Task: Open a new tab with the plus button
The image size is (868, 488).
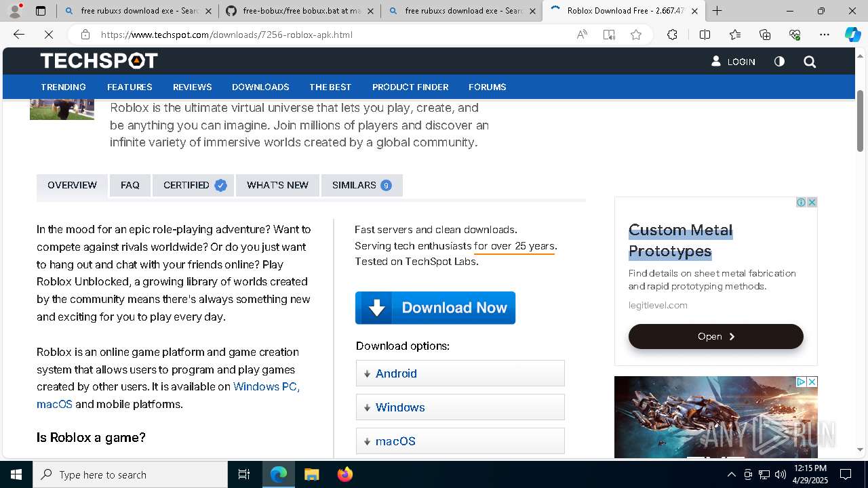Action: tap(717, 11)
